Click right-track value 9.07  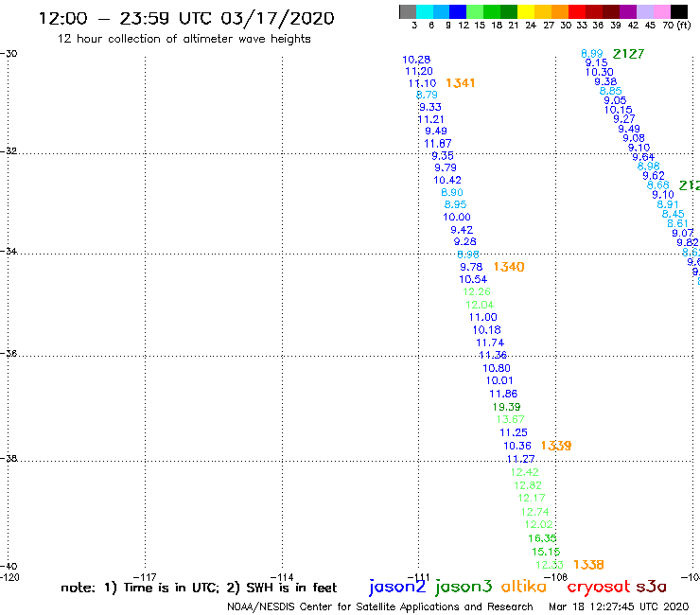683,233
